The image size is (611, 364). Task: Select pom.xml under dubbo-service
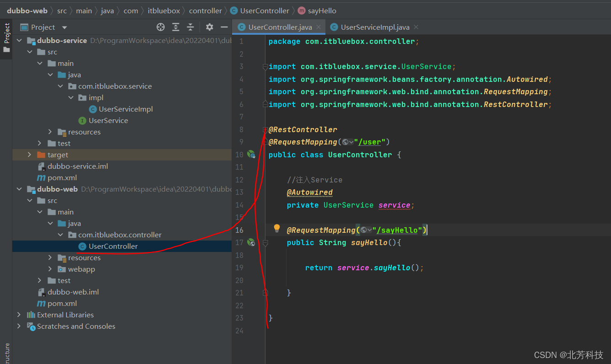click(57, 177)
